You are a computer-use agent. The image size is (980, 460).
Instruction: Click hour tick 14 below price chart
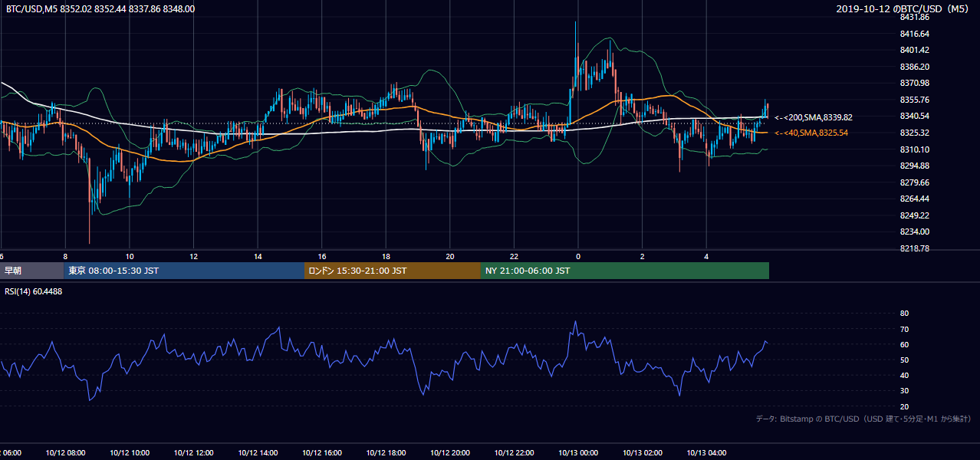click(x=258, y=257)
